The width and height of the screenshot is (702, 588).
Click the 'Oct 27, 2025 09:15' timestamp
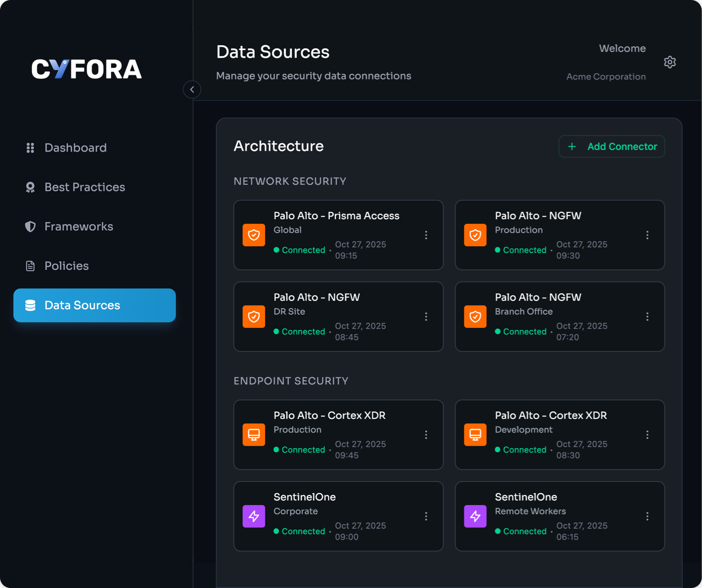click(x=360, y=250)
